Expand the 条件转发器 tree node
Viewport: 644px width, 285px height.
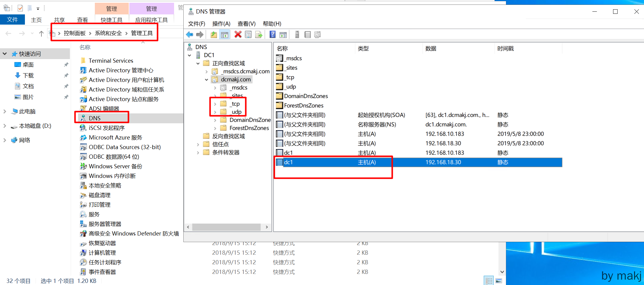click(x=198, y=152)
